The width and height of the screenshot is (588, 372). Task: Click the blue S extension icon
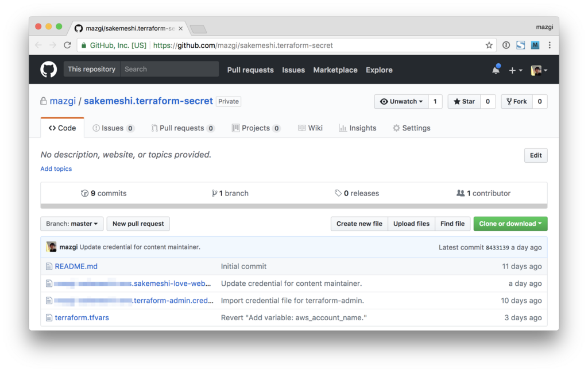point(520,45)
